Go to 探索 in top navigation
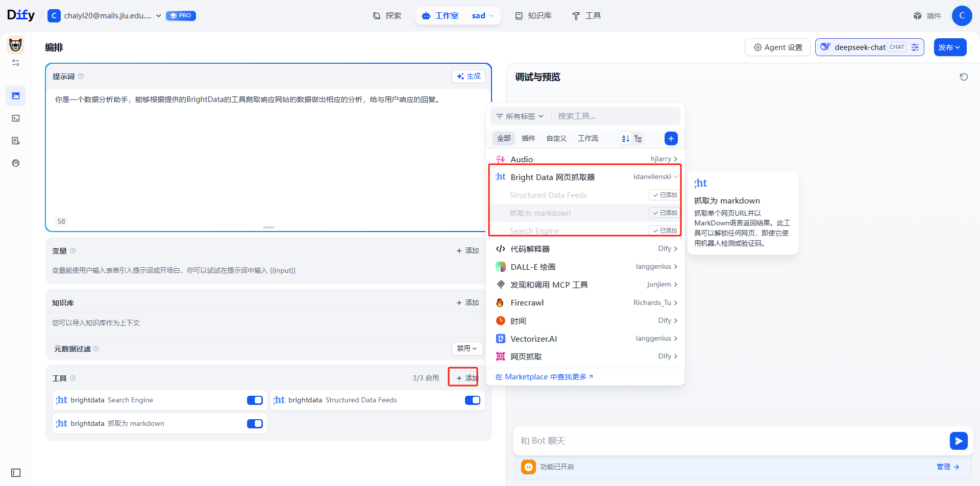Screen dimensions: 980x486 (387, 16)
